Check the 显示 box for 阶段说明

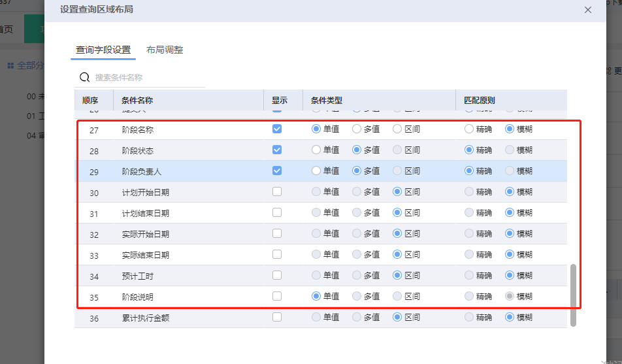[x=277, y=296]
